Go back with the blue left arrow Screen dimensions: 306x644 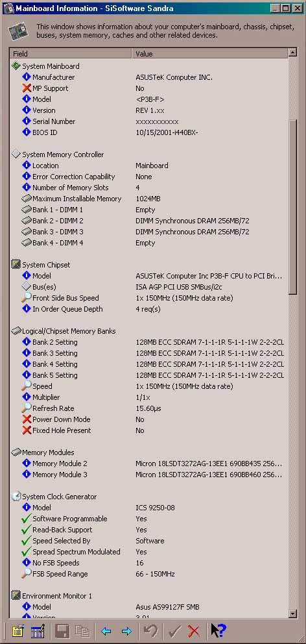pyautogui.click(x=106, y=631)
